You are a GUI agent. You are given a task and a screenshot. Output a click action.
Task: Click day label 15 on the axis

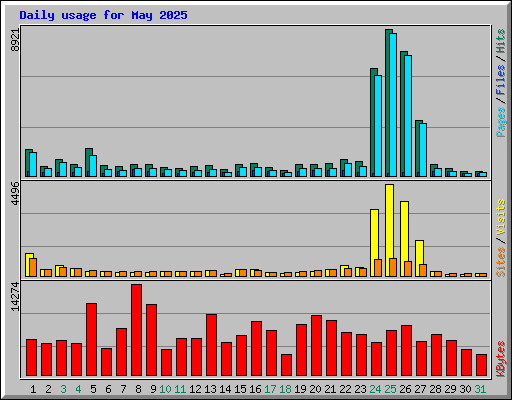point(240,389)
